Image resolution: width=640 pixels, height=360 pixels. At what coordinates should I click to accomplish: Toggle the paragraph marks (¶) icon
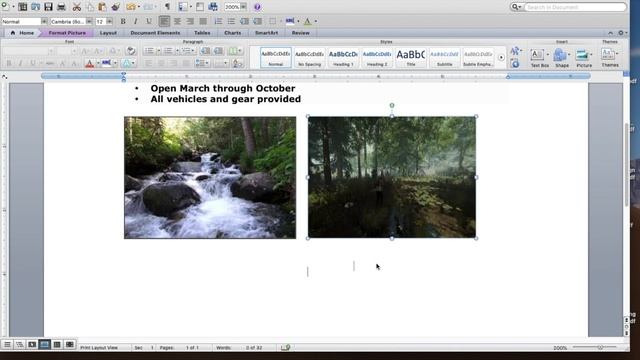(x=167, y=7)
